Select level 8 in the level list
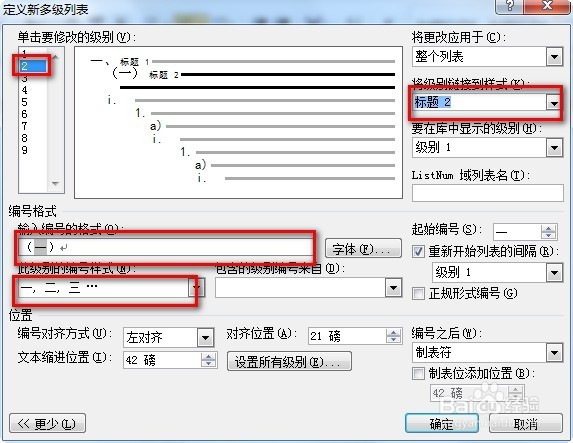 pos(25,138)
